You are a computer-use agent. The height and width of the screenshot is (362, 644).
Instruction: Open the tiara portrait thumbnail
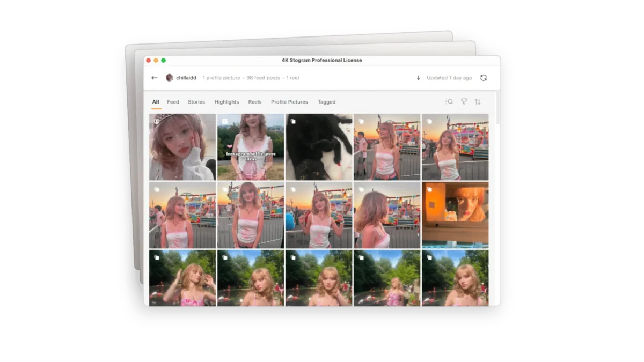(182, 147)
